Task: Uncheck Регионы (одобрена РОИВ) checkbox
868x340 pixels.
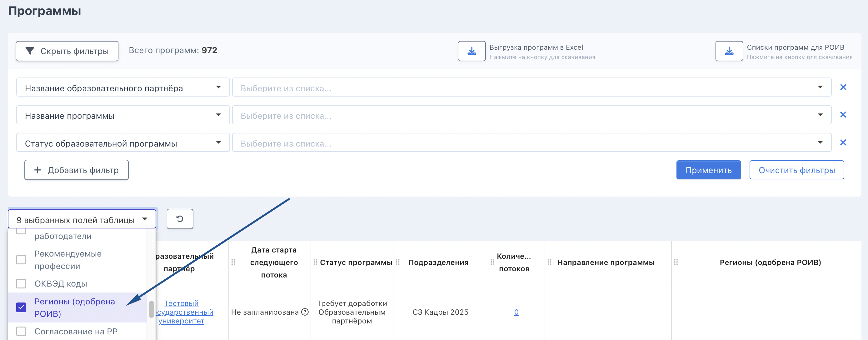Action: pos(21,307)
